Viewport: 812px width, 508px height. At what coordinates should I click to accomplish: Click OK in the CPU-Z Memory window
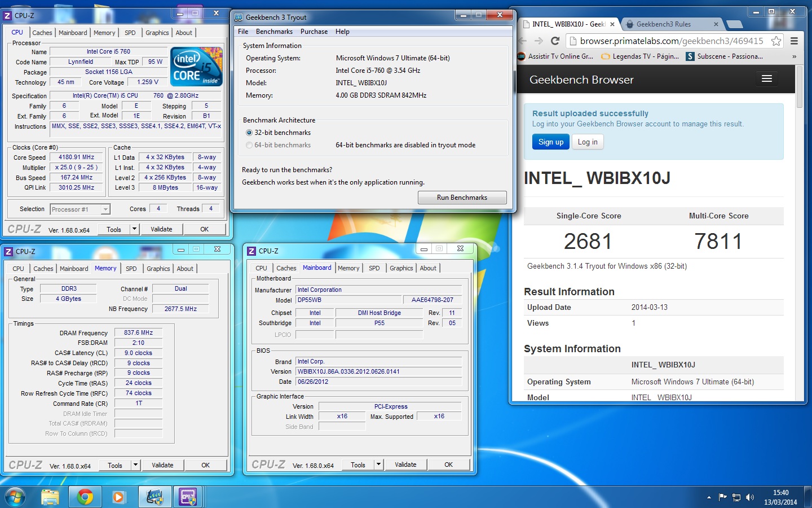point(206,465)
